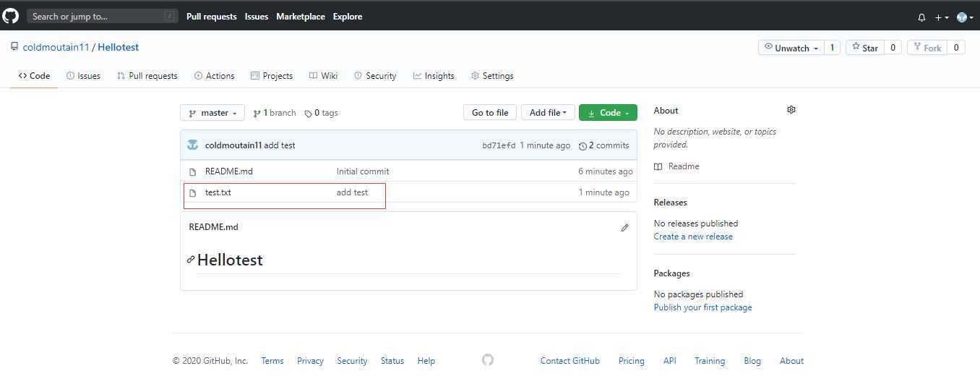Open footer API link

[x=670, y=361]
